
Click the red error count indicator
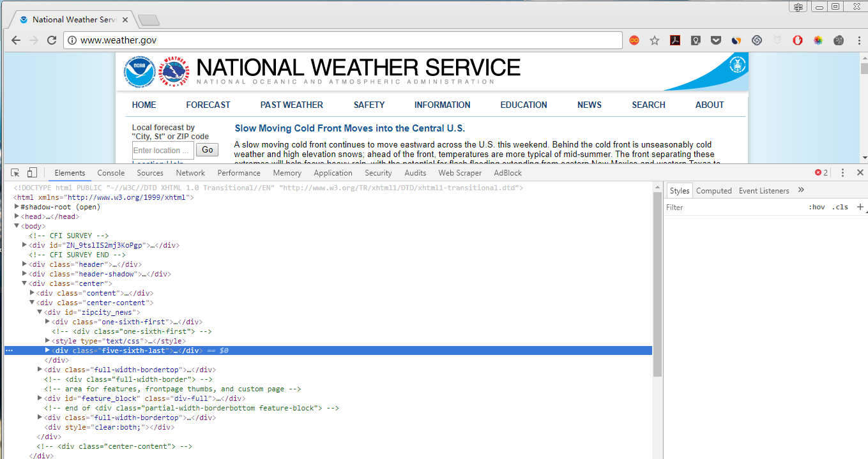821,173
